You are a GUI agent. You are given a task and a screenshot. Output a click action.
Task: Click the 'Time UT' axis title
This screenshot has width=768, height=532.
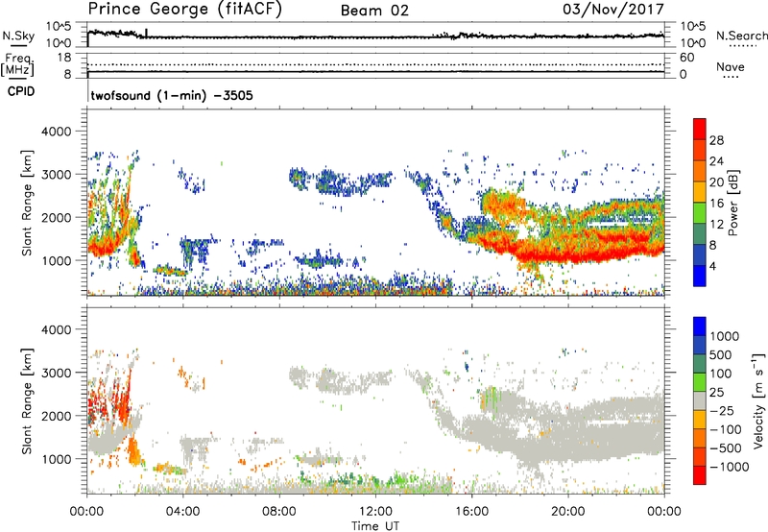click(x=375, y=525)
